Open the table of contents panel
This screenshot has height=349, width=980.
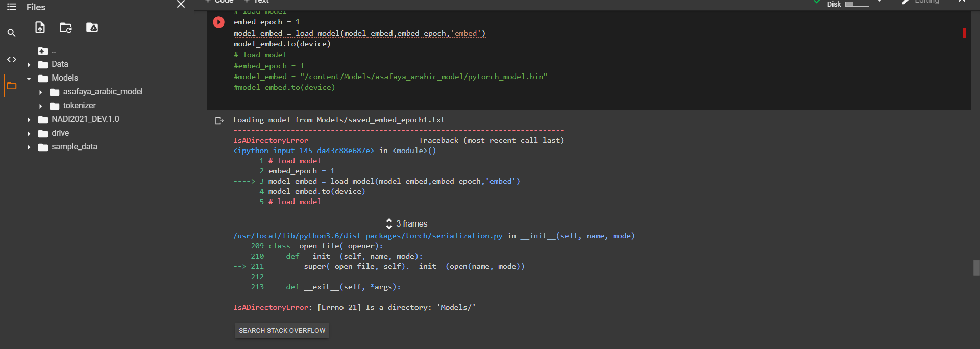click(x=11, y=7)
